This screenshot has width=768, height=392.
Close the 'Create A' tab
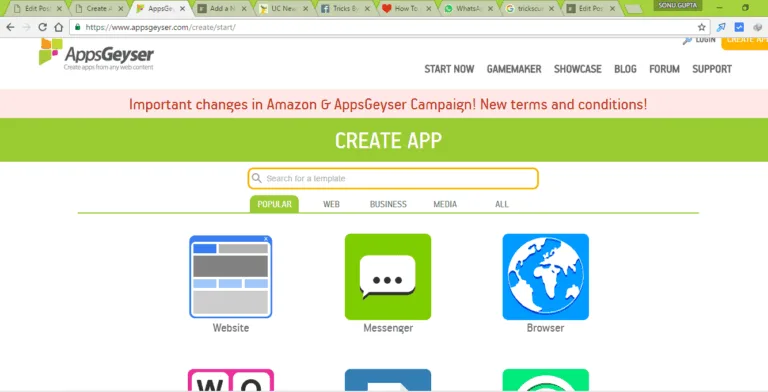pyautogui.click(x=120, y=8)
